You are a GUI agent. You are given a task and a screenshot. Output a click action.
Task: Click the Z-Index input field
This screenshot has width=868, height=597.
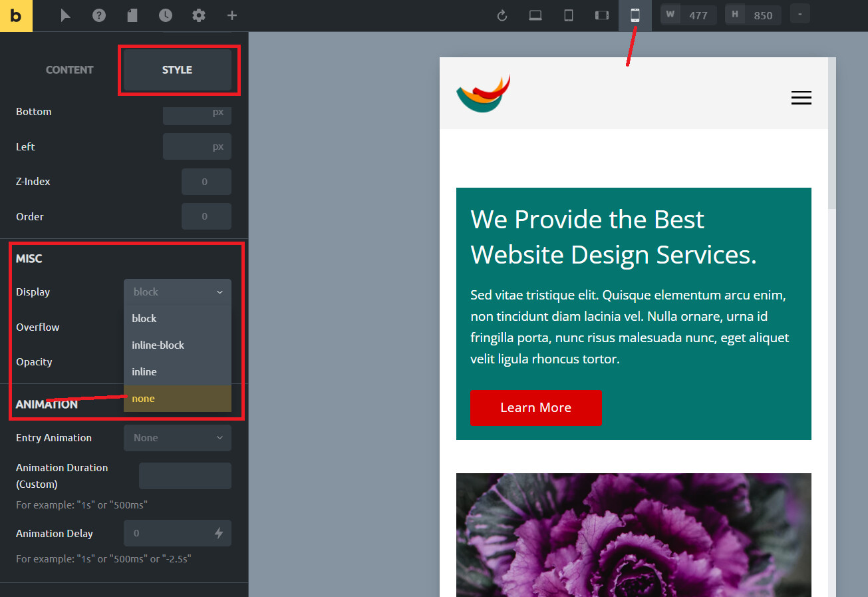click(206, 182)
